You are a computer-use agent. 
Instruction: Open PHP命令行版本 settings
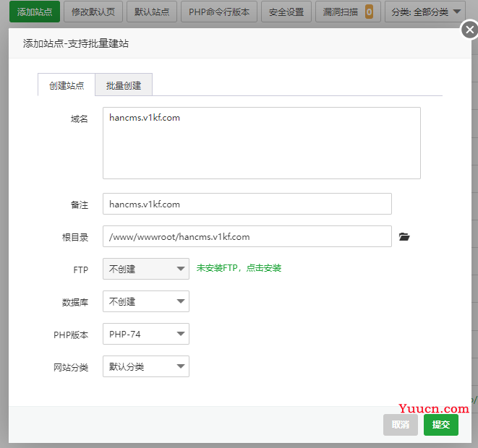coord(219,12)
